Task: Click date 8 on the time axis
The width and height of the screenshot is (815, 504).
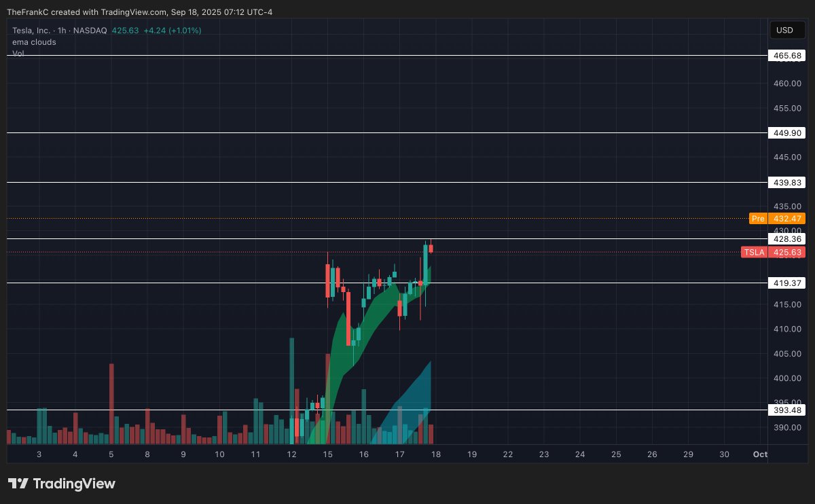Action: (x=147, y=454)
